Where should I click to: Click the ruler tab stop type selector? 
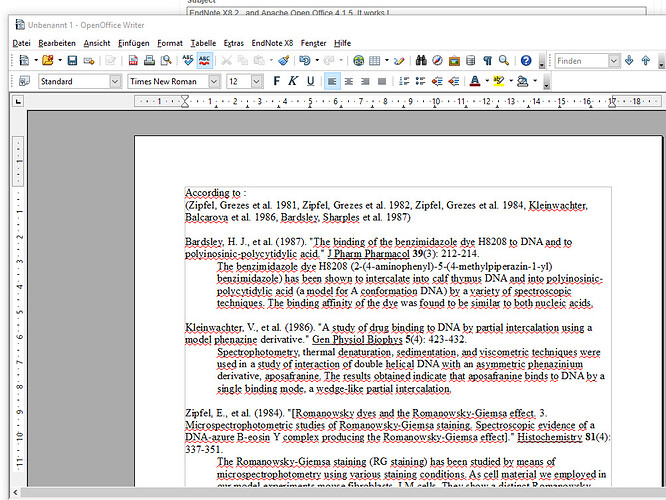(x=17, y=101)
